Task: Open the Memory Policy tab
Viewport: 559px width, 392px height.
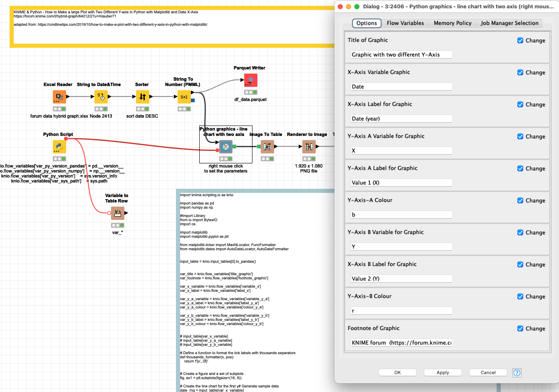Action: [453, 23]
